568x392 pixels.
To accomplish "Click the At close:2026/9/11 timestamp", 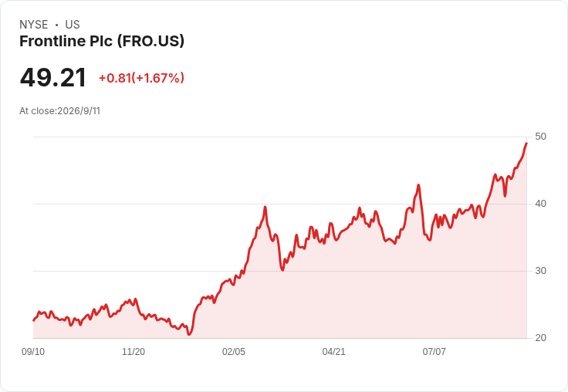I will click(x=59, y=111).
